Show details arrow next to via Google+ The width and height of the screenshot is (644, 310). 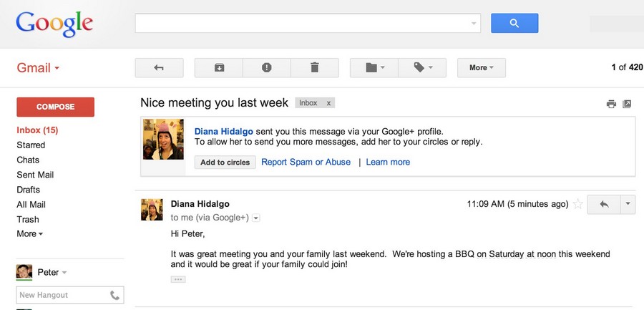click(256, 218)
